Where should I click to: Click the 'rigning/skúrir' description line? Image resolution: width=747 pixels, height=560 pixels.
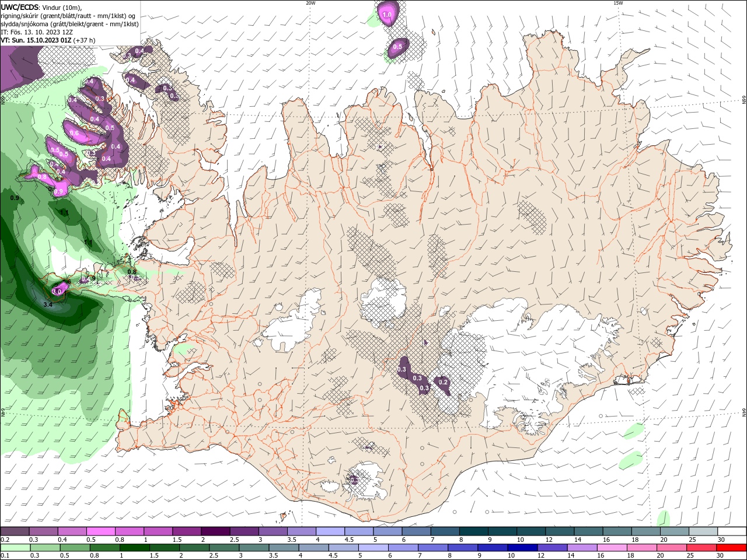tap(68, 16)
